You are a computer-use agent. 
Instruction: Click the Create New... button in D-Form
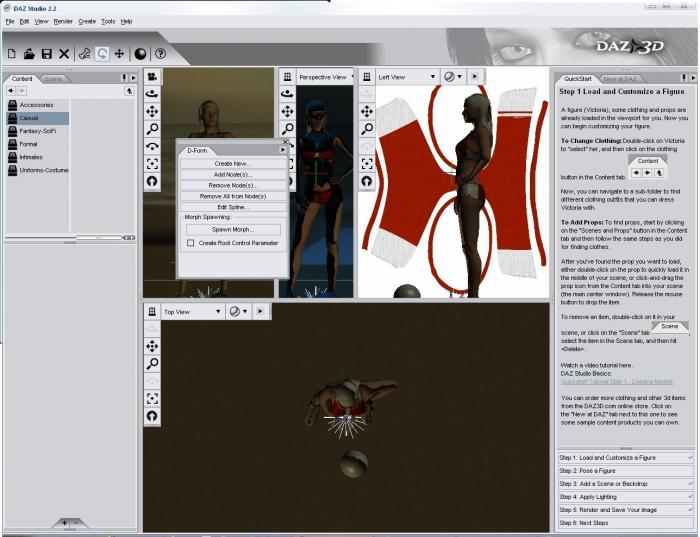click(233, 163)
